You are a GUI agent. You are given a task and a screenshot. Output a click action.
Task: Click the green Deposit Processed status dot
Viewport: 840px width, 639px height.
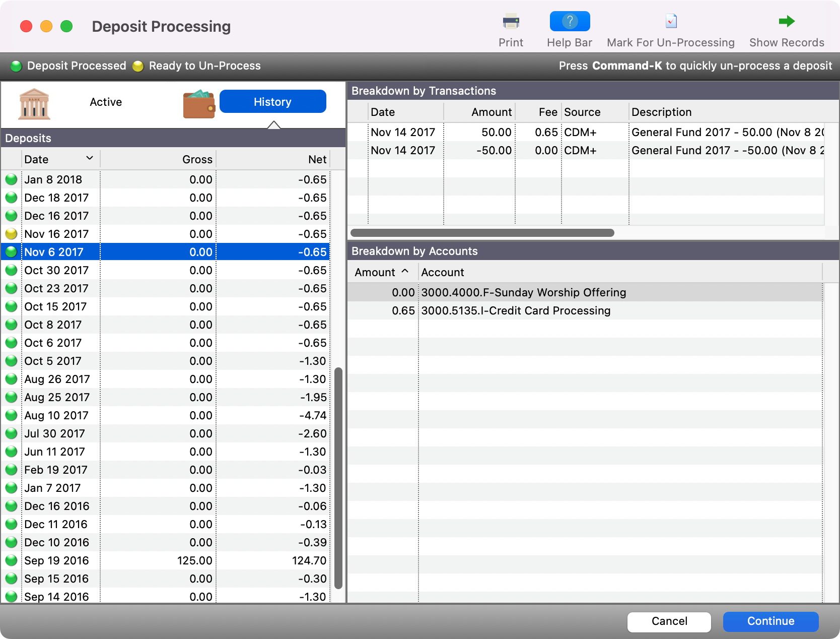click(x=15, y=66)
